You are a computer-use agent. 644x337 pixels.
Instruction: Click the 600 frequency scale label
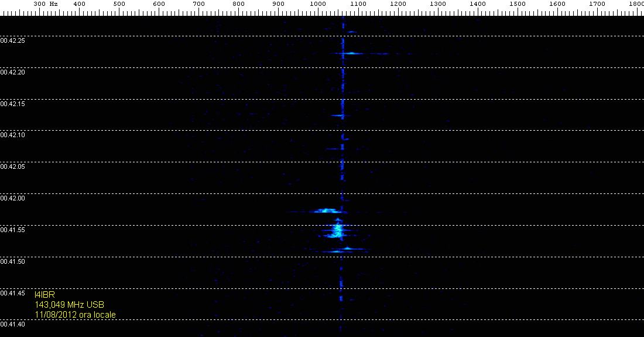(159, 4)
